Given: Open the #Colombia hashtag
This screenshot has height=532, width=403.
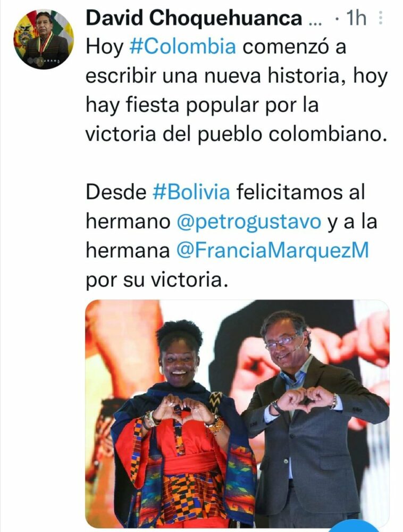Looking at the screenshot, I should [x=183, y=46].
